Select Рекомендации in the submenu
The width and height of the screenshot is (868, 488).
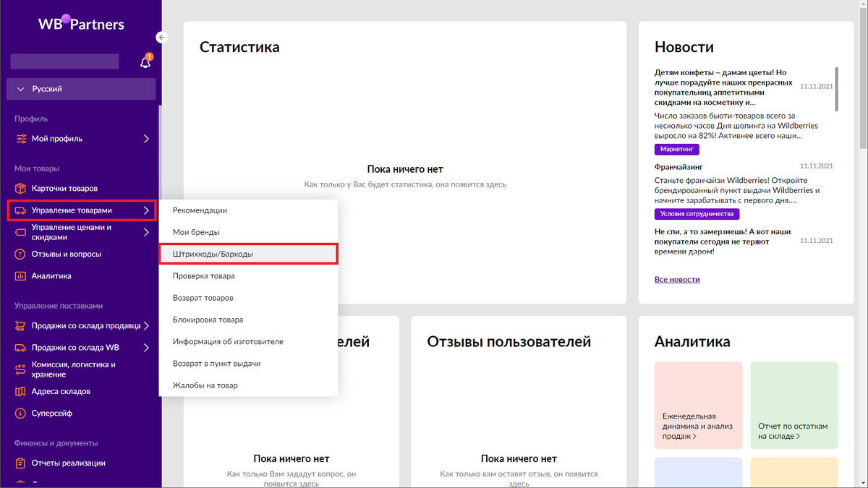(x=248, y=210)
